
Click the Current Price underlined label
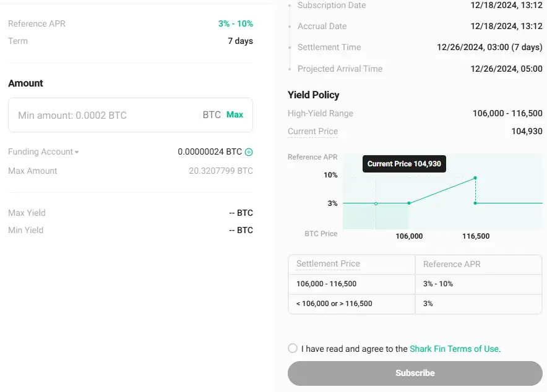tap(312, 131)
